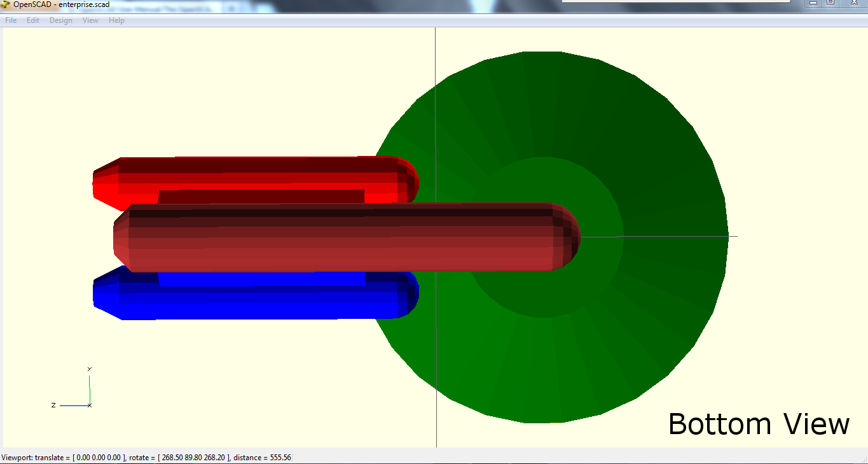Open the View menu
This screenshot has height=464, width=868.
90,20
